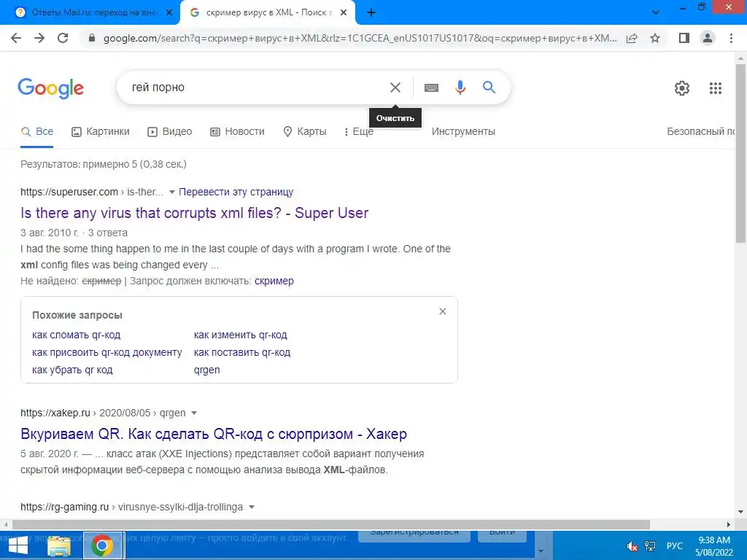This screenshot has height=560, width=747.
Task: Open File Explorer from the taskbar
Action: click(x=60, y=545)
